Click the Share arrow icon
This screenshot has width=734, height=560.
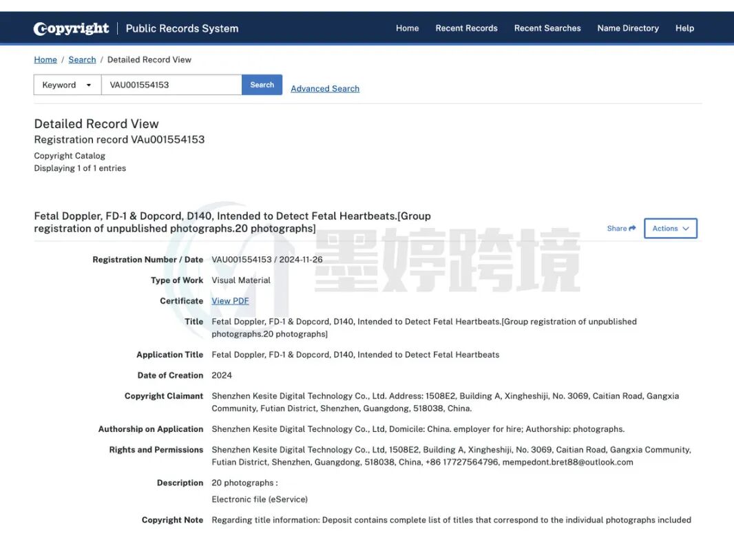pos(632,228)
